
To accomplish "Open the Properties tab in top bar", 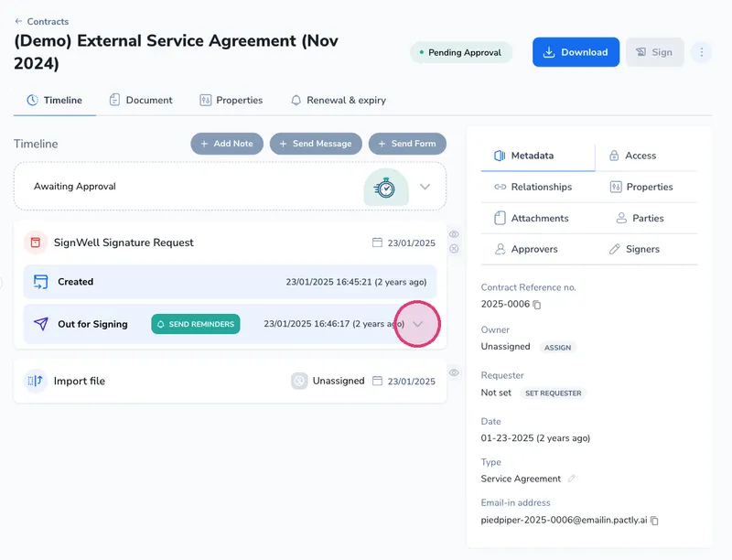I will (231, 101).
